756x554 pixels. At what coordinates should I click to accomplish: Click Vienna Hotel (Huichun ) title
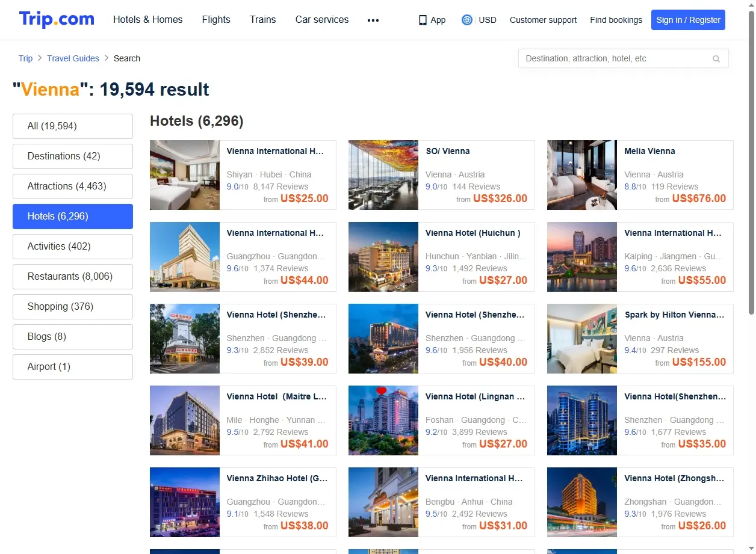[473, 233]
